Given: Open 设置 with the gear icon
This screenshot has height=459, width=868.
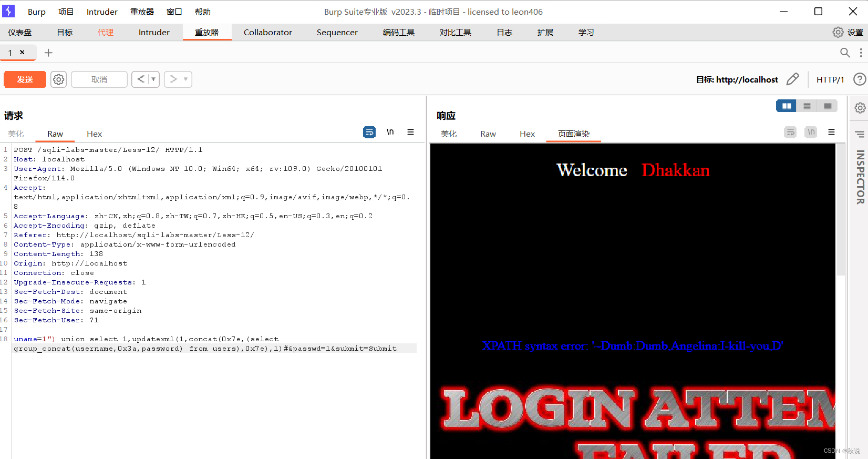Looking at the screenshot, I should click(848, 32).
